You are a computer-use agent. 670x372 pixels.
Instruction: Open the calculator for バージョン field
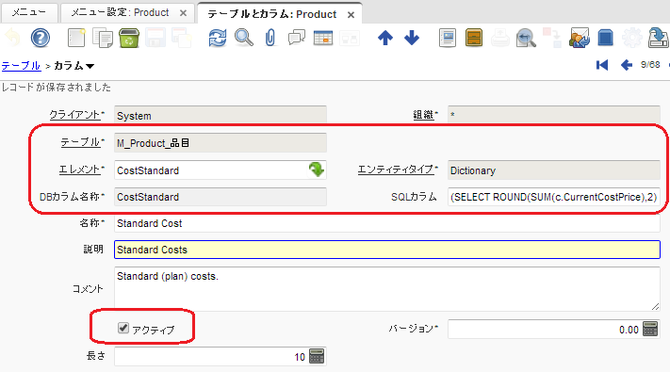pyautogui.click(x=650, y=329)
